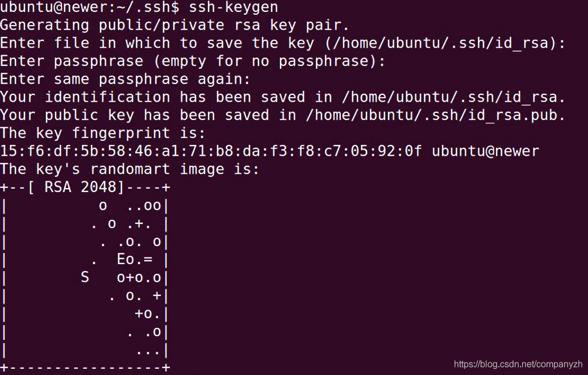Click the RSA 2048 randomart header
The height and width of the screenshot is (375, 588).
coord(84,188)
